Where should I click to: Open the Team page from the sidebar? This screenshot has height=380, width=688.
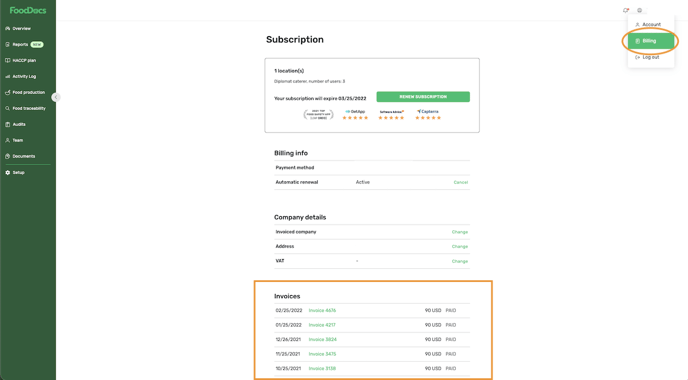pyautogui.click(x=18, y=140)
